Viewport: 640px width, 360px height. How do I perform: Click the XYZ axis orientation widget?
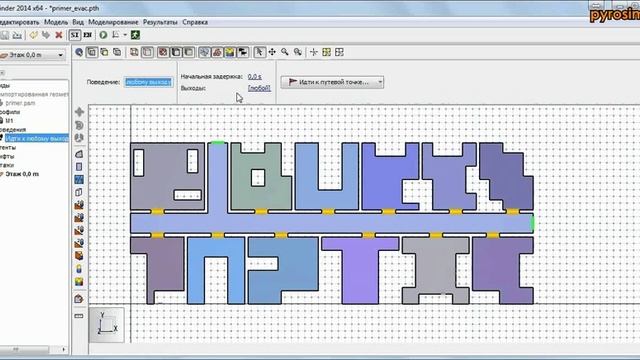(107, 325)
